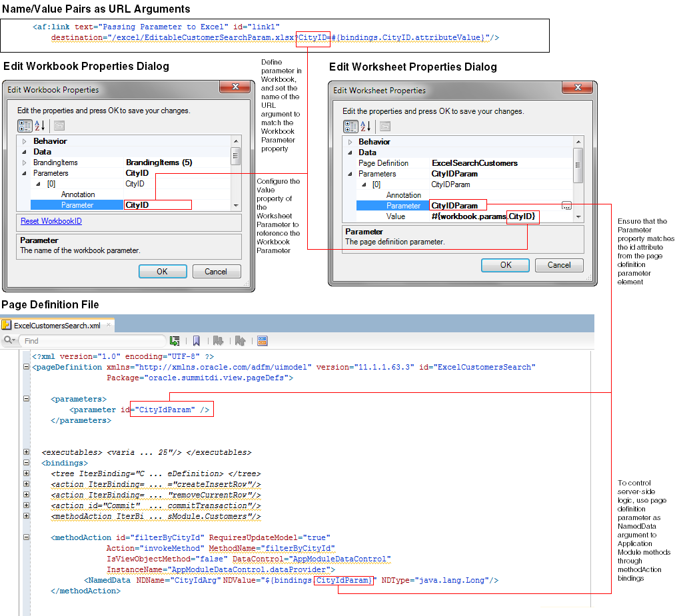Expand the Behavior category in Workbook Properties
Viewport: 681px width, 616px height.
(24, 141)
